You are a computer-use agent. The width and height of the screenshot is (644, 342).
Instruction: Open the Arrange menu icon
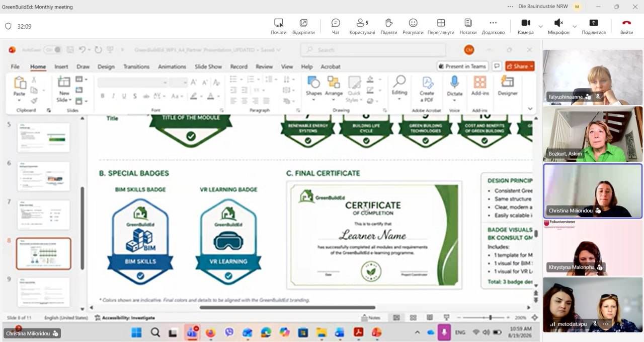coord(334,83)
